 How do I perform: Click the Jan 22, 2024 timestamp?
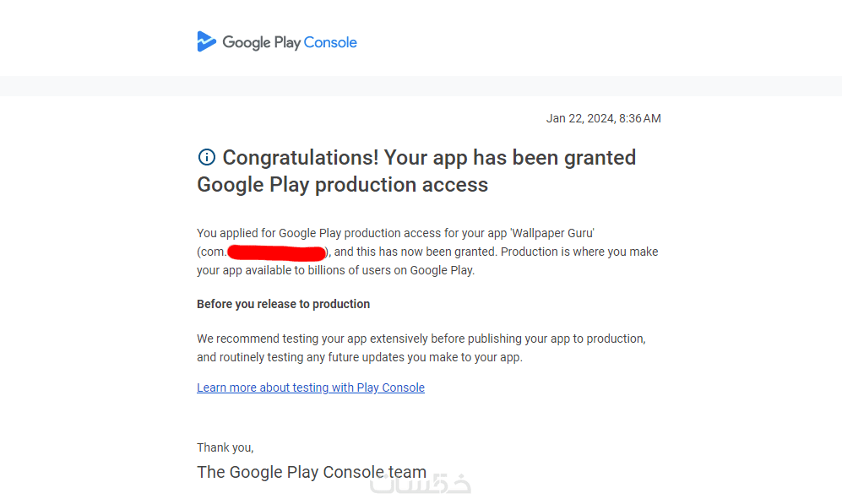603,118
